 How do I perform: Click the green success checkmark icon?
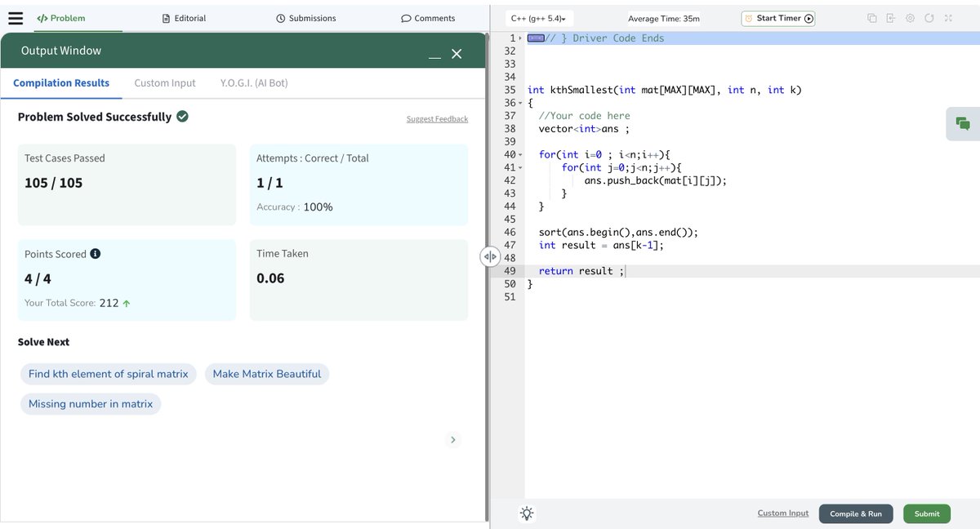pyautogui.click(x=182, y=117)
